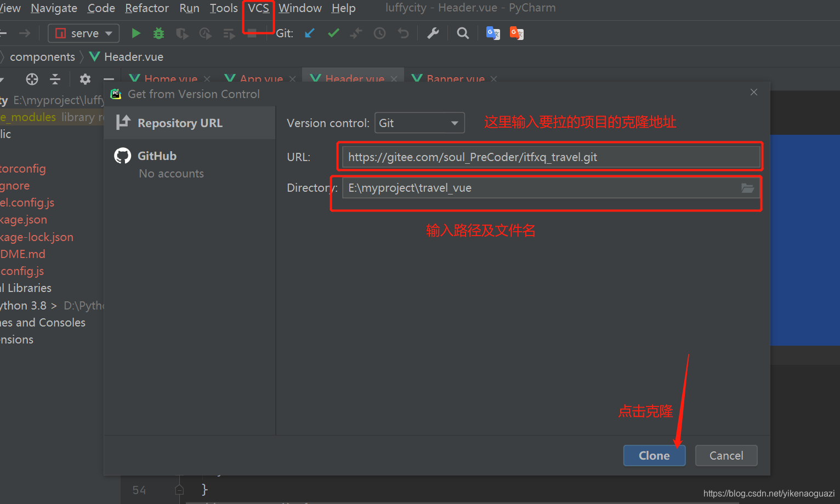Hide the project panel with minus icon
The height and width of the screenshot is (504, 840).
(109, 79)
